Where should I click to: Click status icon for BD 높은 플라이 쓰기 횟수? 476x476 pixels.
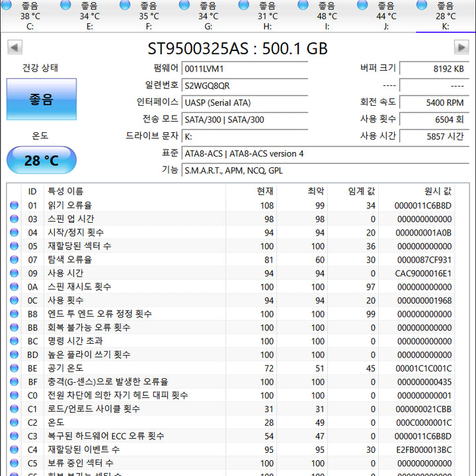pos(15,354)
